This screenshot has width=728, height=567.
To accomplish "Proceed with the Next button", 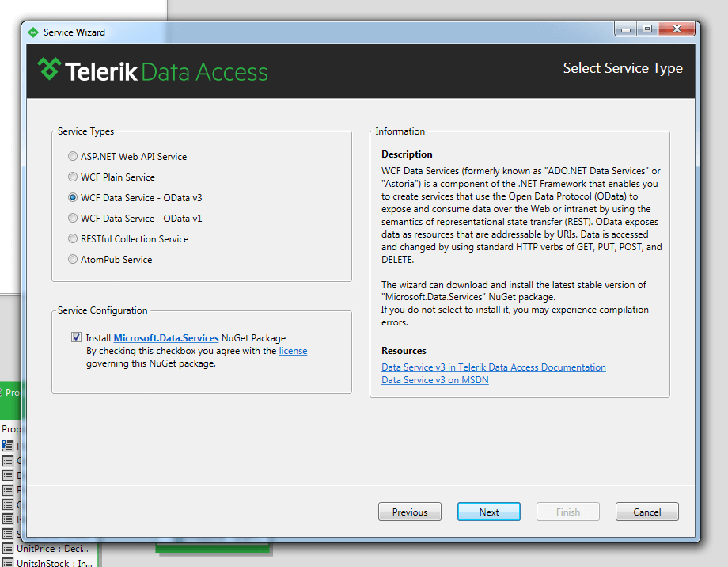I will click(x=489, y=512).
